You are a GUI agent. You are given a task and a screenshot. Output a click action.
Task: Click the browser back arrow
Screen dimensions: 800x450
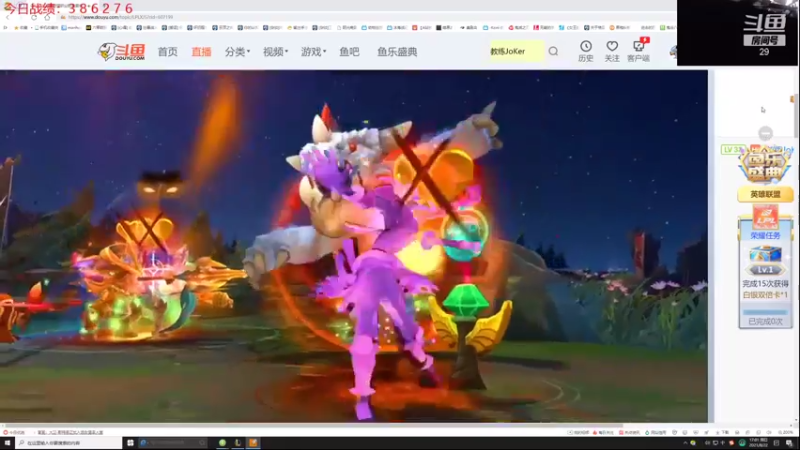point(8,17)
